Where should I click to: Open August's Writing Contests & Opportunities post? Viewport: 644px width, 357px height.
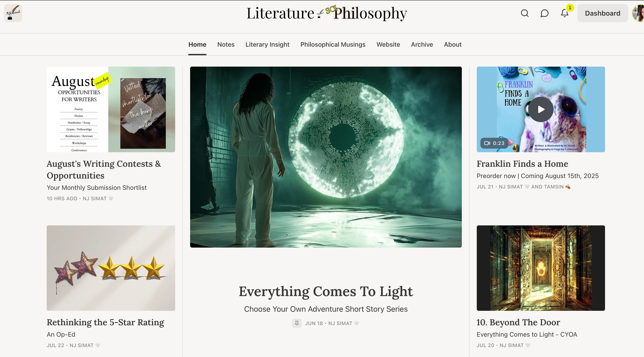(104, 169)
